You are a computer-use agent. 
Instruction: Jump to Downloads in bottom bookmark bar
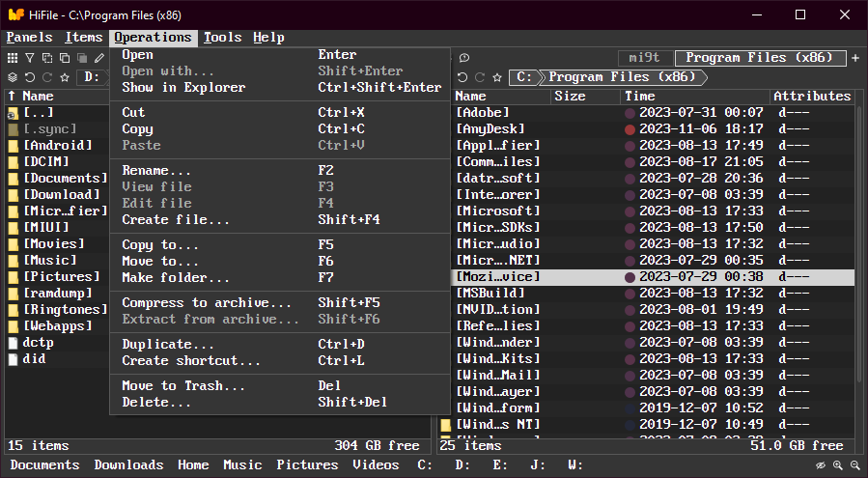point(128,465)
